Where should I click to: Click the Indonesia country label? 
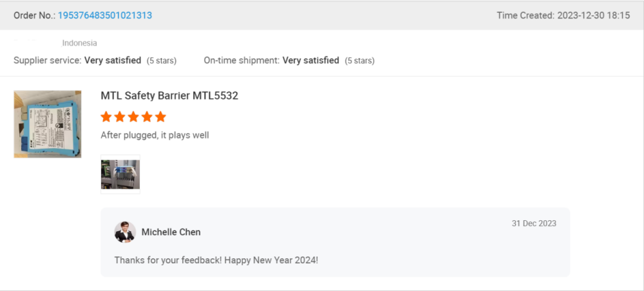80,43
